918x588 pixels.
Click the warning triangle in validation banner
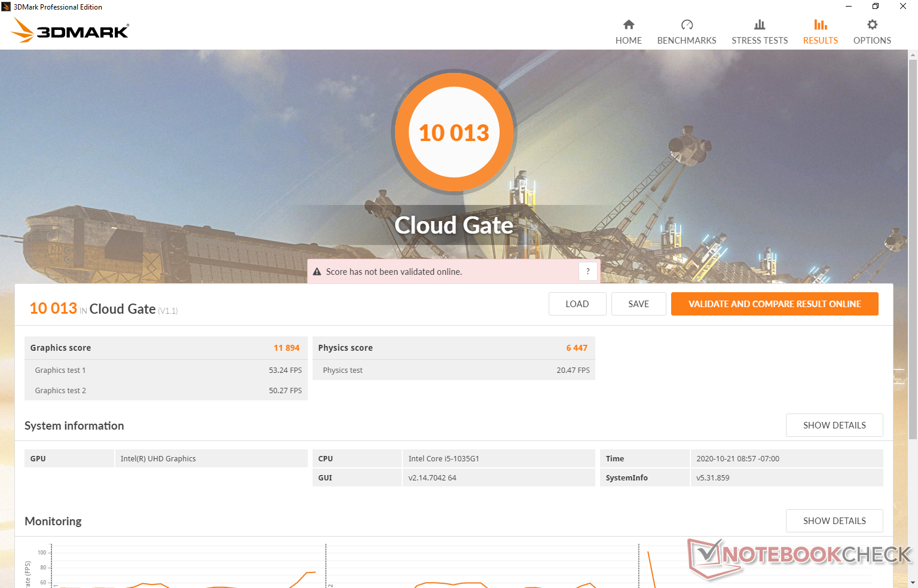317,272
